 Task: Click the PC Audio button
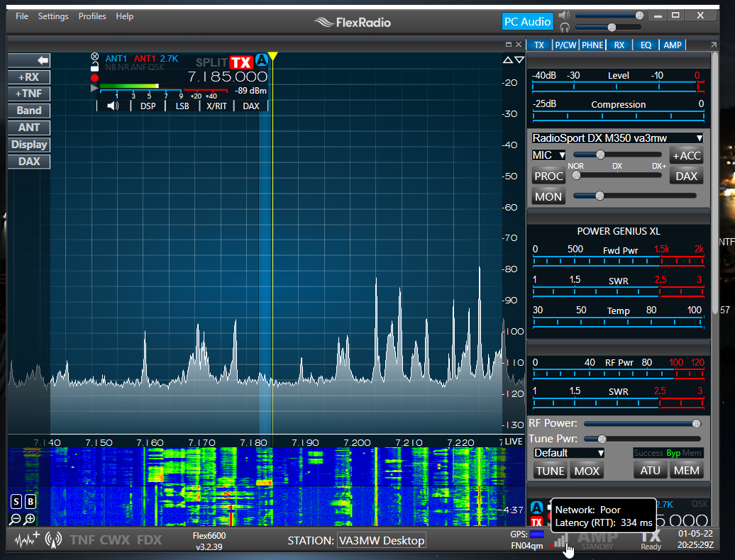527,21
